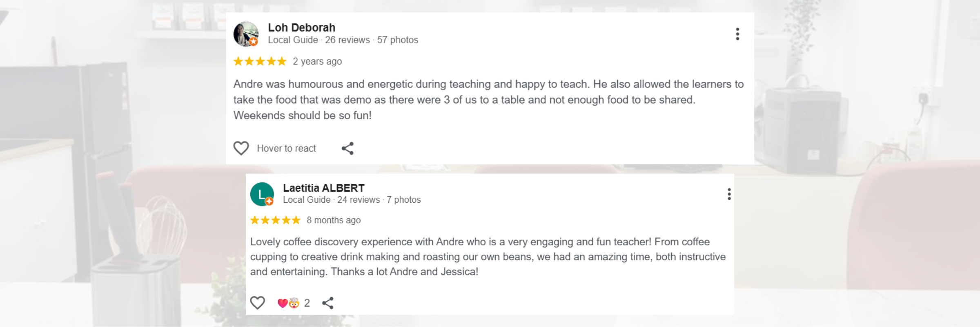The height and width of the screenshot is (327, 980).
Task: Open Laetitia ALBERT's profile name link
Action: coord(323,188)
